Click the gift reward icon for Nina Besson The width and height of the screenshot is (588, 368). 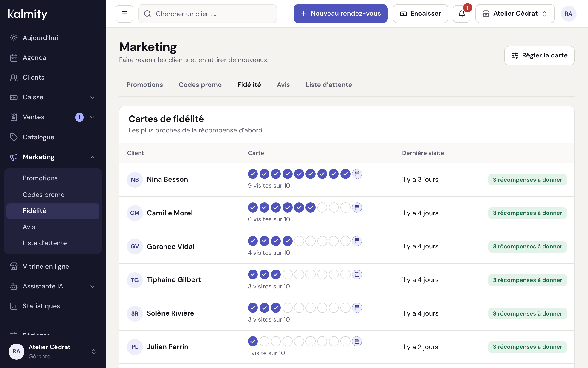pos(357,174)
